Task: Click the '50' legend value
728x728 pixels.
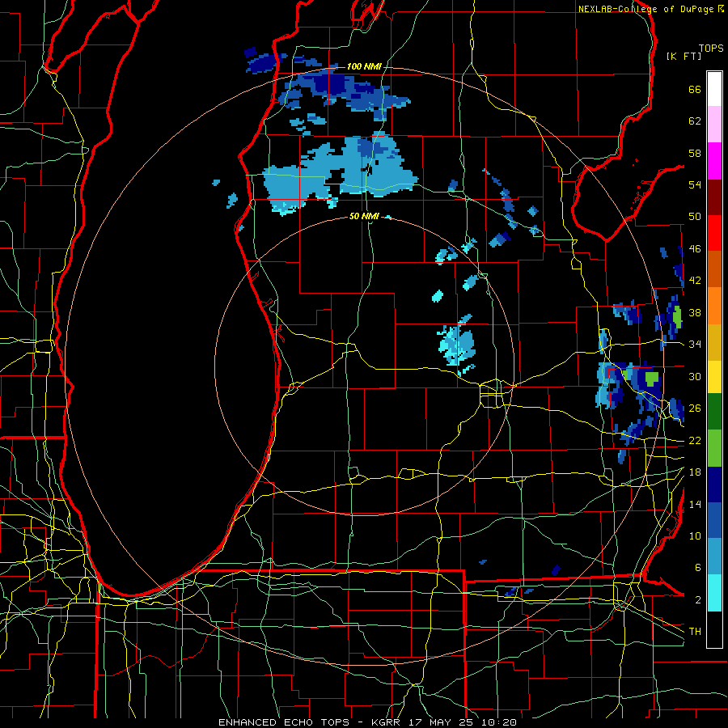Action: click(695, 217)
